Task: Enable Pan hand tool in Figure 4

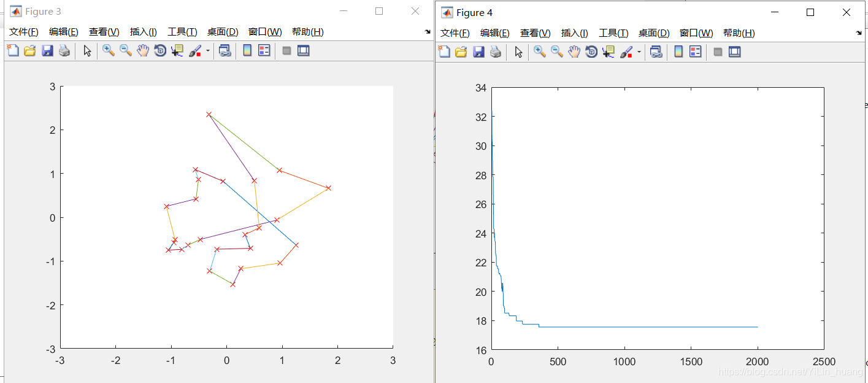Action: [574, 52]
